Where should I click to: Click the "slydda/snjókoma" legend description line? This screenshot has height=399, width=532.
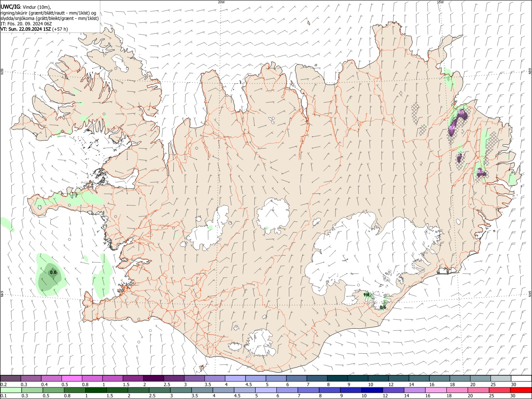point(49,18)
